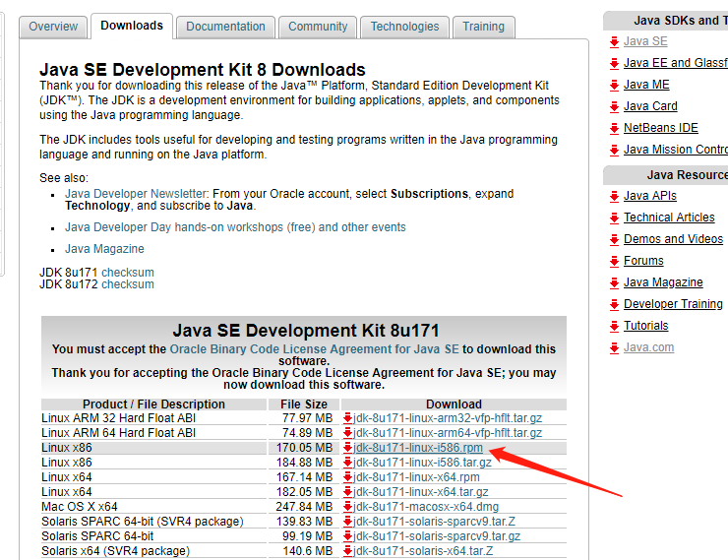Open the Java Developer Newsletter link
Image resolution: width=728 pixels, height=560 pixels.
tap(136, 194)
